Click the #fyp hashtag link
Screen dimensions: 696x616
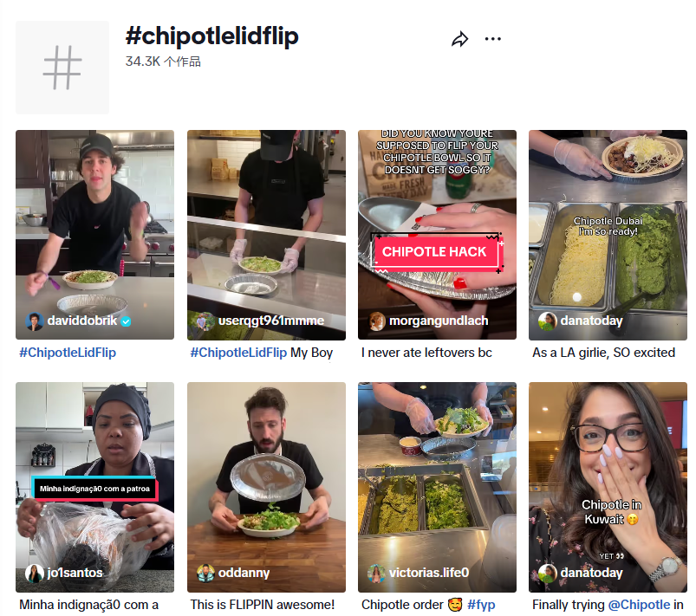(x=481, y=605)
